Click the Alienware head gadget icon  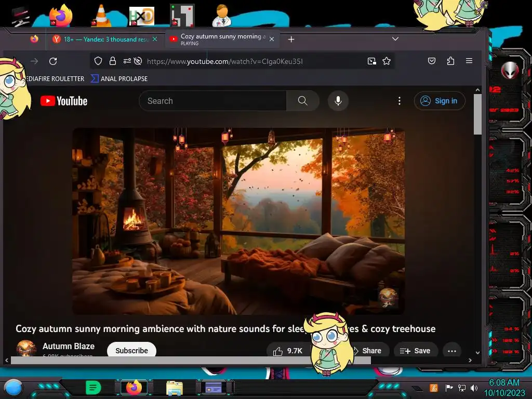(510, 70)
